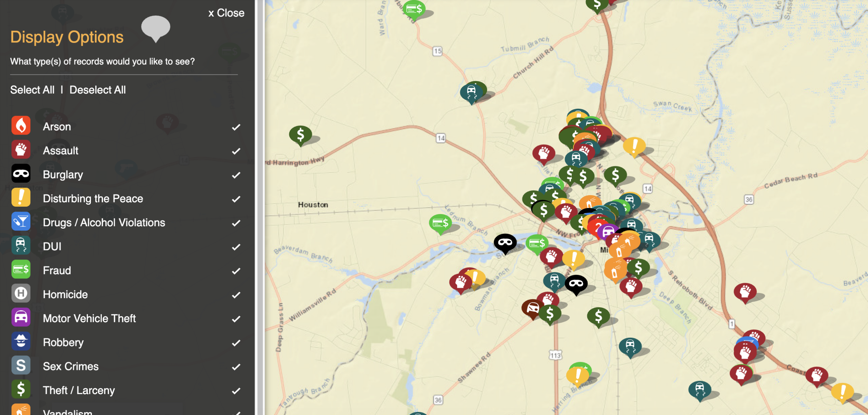Screen dimensions: 868x415
Task: Uncheck the Assault record type
Action: [236, 151]
